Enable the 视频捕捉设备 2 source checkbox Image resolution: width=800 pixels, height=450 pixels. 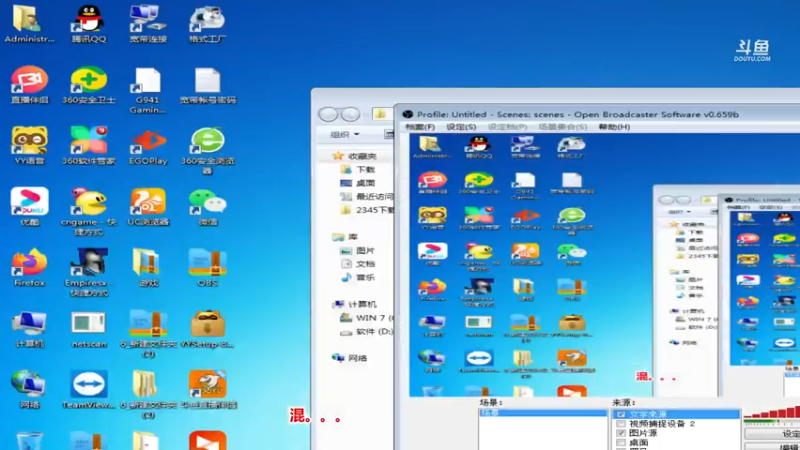[621, 424]
